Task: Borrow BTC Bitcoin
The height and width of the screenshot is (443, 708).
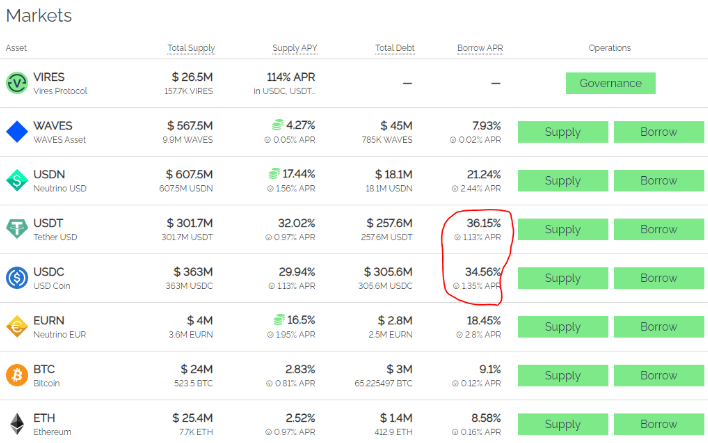Action: point(659,375)
